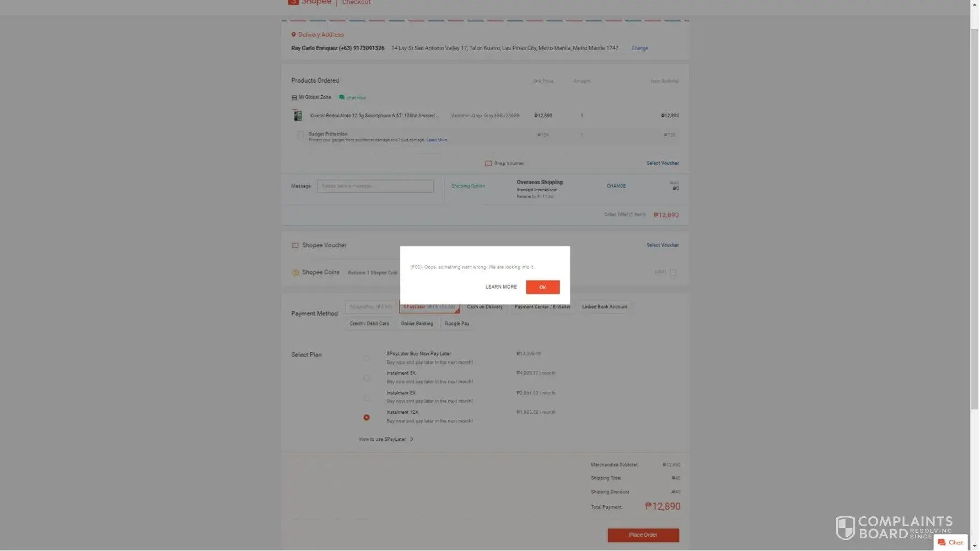Open chat now with seller
The height and width of the screenshot is (551, 980).
353,98
